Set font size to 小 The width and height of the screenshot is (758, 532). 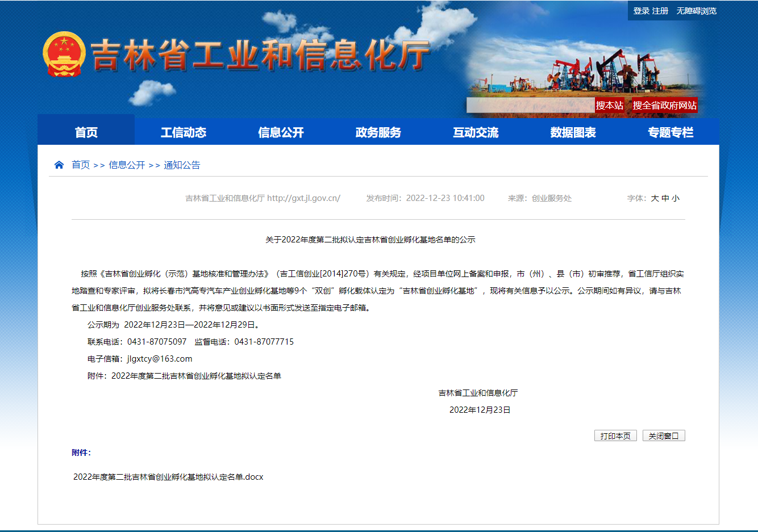point(676,198)
